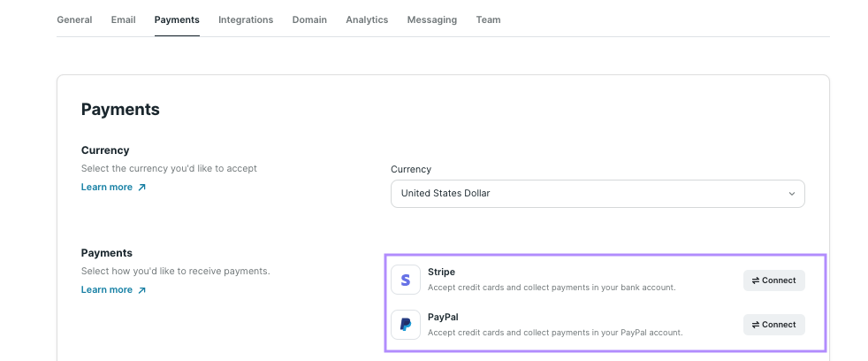Click 'Select the currency you'd like to accept' text

[x=169, y=168]
